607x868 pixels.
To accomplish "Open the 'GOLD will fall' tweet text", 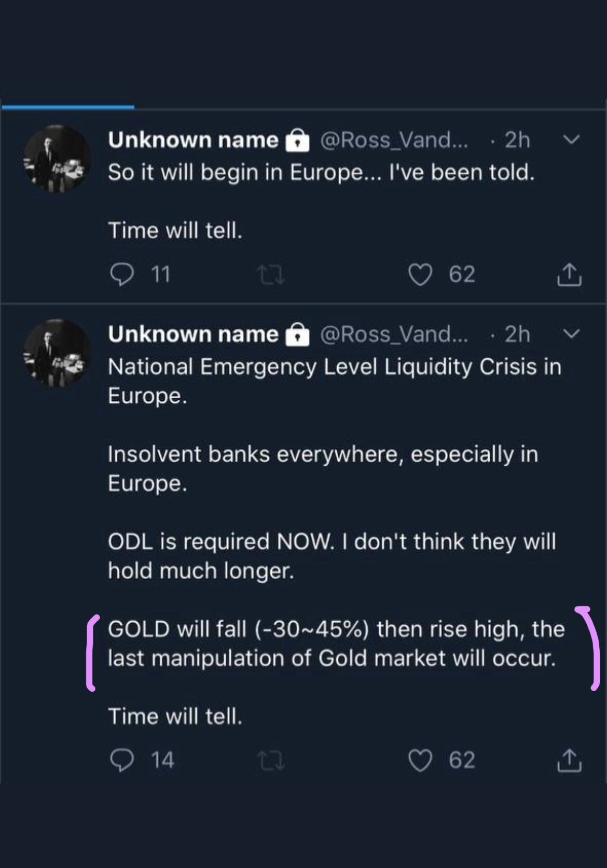I will tap(335, 643).
